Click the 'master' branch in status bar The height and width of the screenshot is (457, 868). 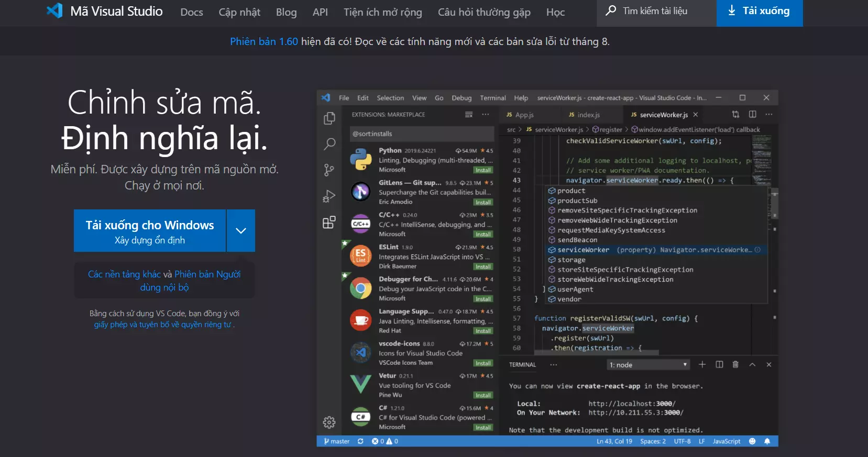(337, 441)
